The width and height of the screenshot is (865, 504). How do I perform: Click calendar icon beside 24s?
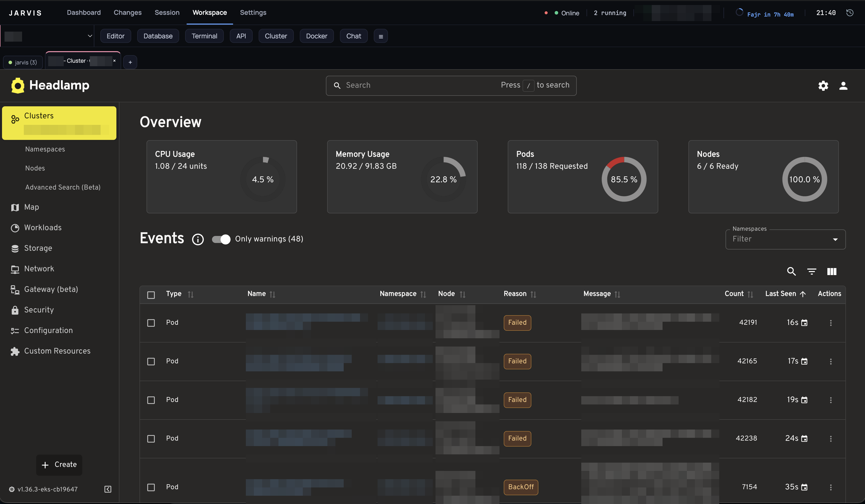[804, 439]
